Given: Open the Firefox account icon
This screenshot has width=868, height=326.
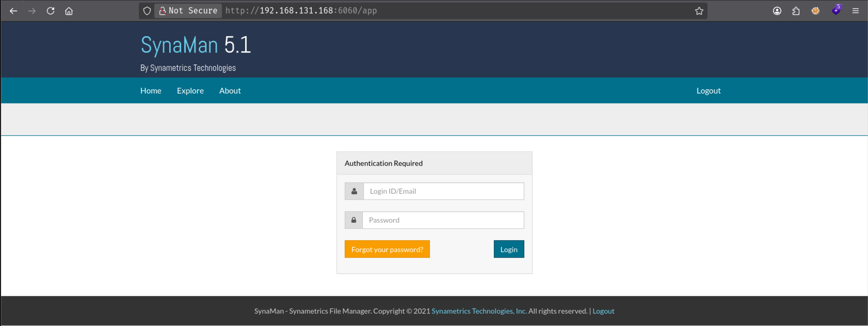Looking at the screenshot, I should (777, 11).
